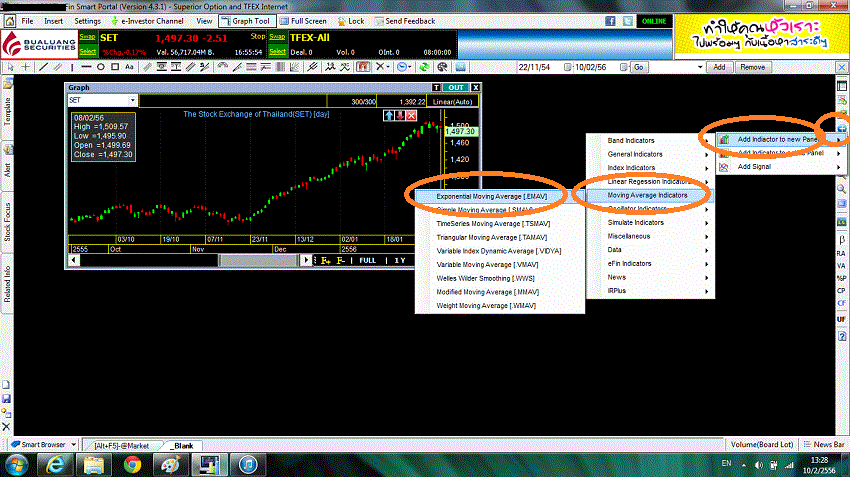Click the chart horizontal scrollbar thumb
The image size is (850, 477).
tap(259, 260)
